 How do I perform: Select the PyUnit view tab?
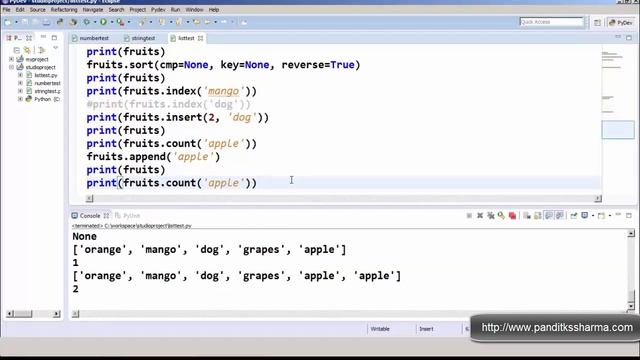point(128,216)
